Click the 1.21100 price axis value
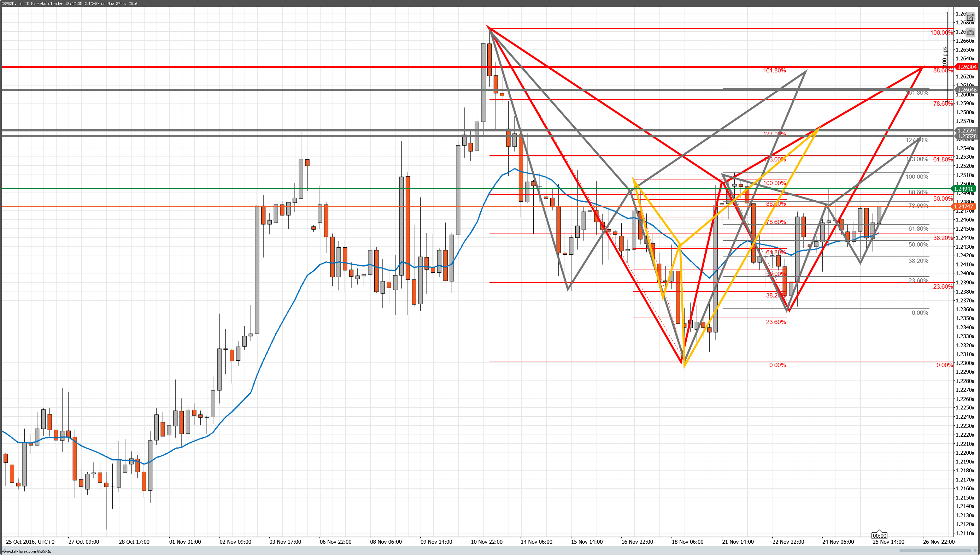980x555 pixels. (965, 533)
